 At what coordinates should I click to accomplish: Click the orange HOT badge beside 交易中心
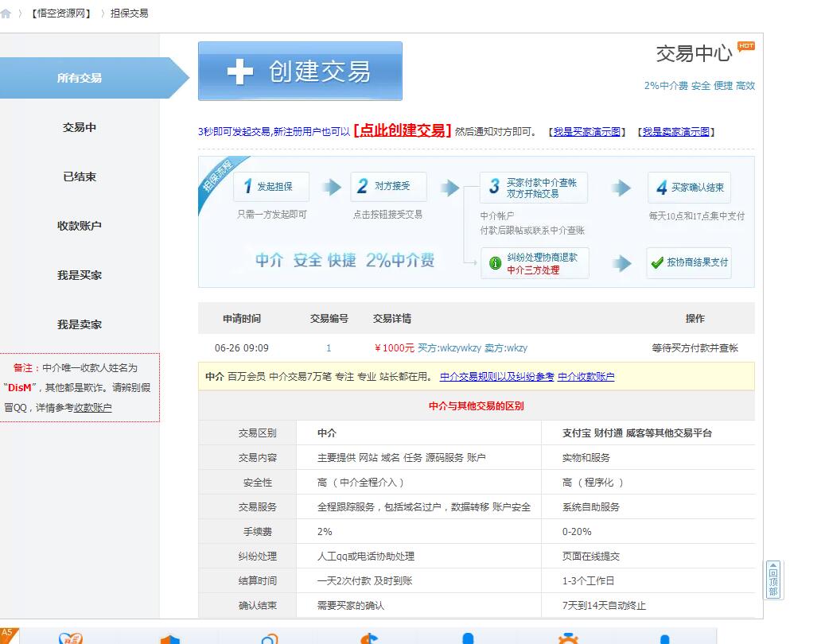[745, 46]
